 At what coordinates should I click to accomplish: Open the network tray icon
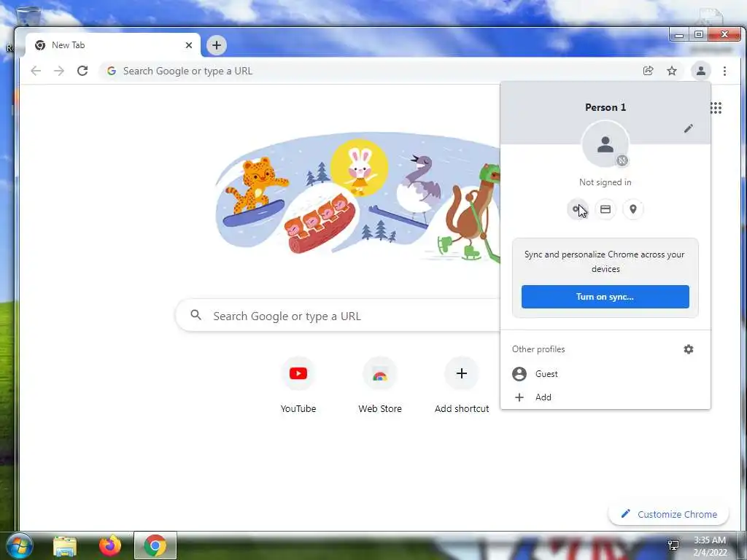[673, 545]
